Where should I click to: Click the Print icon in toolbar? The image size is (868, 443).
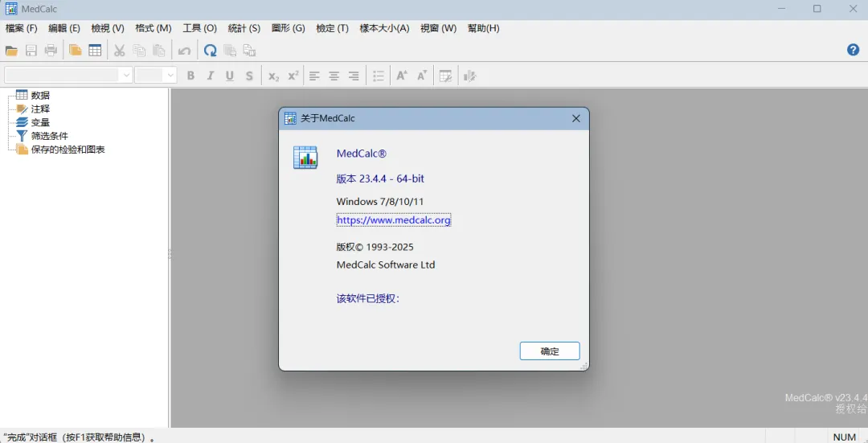(x=51, y=51)
